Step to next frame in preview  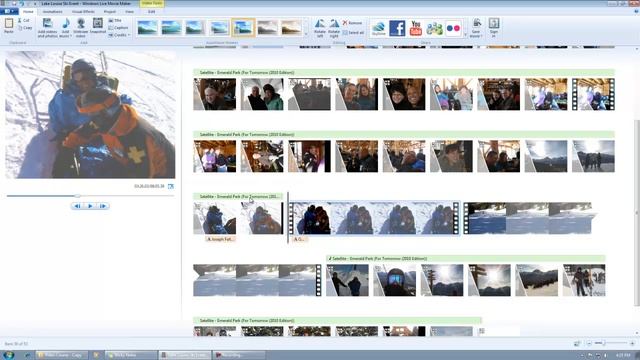coord(103,206)
